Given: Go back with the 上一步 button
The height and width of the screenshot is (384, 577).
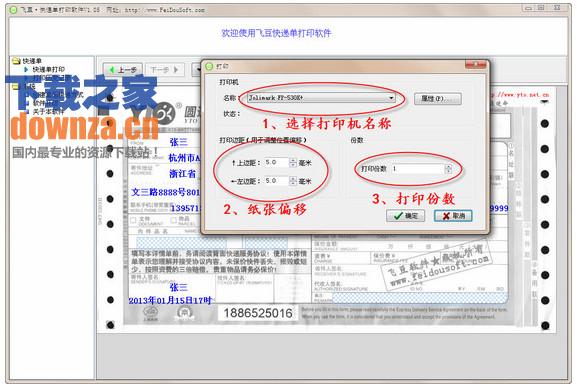Looking at the screenshot, I should click(x=123, y=70).
